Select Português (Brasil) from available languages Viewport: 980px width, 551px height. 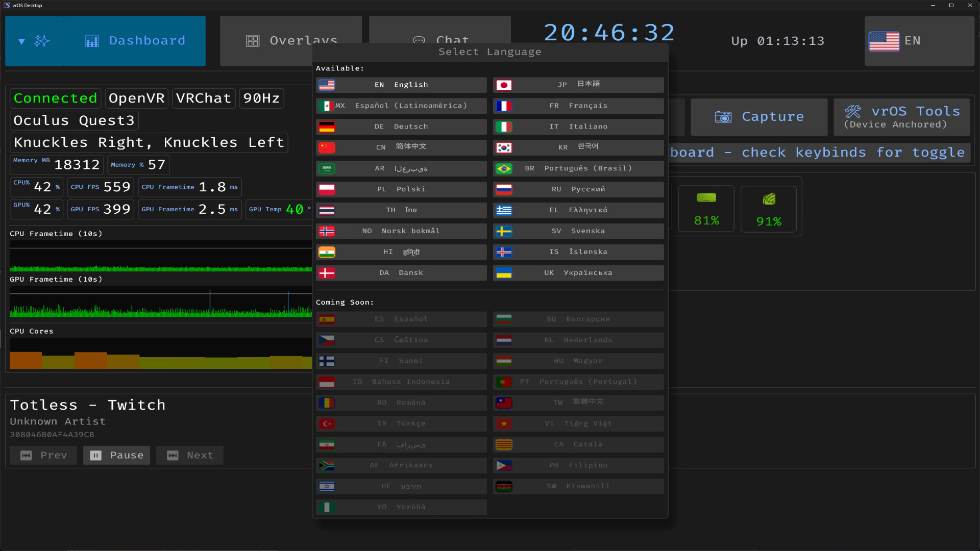point(578,168)
